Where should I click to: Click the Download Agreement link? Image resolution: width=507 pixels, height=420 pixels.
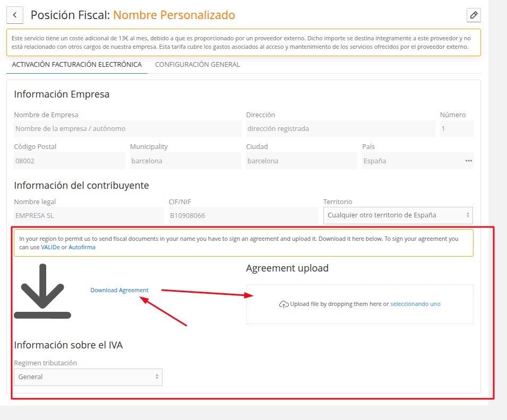pyautogui.click(x=119, y=290)
